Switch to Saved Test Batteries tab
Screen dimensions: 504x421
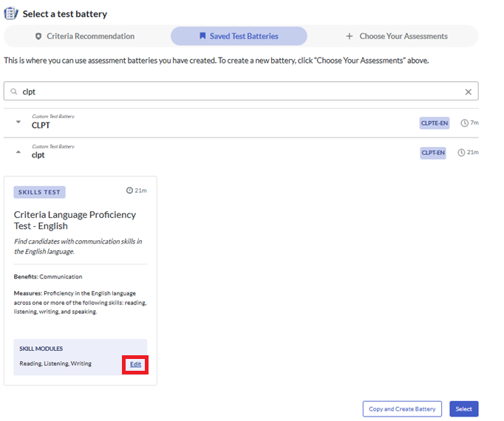(239, 36)
